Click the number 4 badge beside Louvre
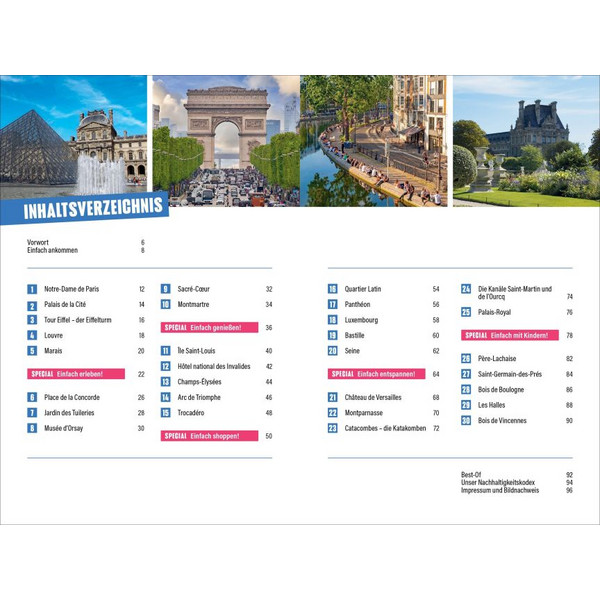This screenshot has width=600, height=600. 32,336
